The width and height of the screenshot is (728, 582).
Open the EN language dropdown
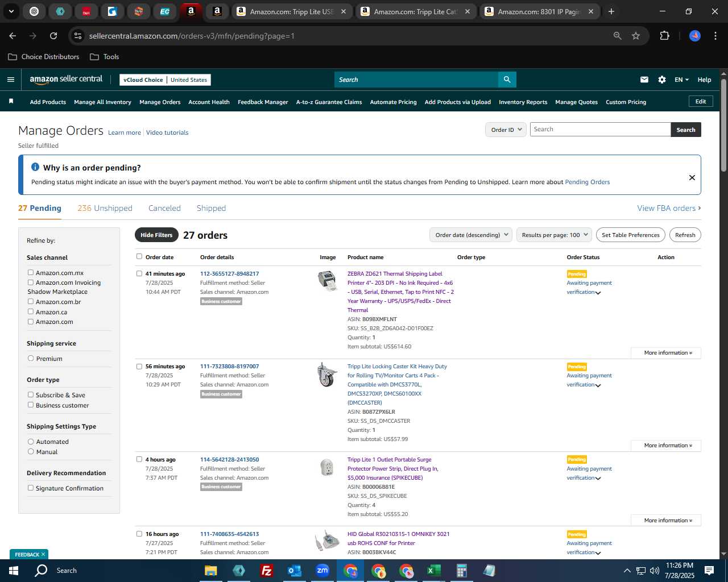point(681,80)
